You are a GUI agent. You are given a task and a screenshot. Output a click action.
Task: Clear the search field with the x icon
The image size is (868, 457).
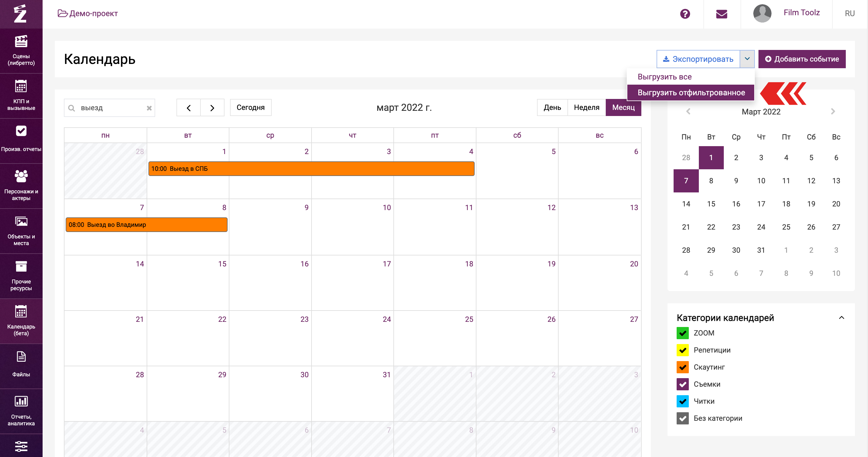(149, 108)
